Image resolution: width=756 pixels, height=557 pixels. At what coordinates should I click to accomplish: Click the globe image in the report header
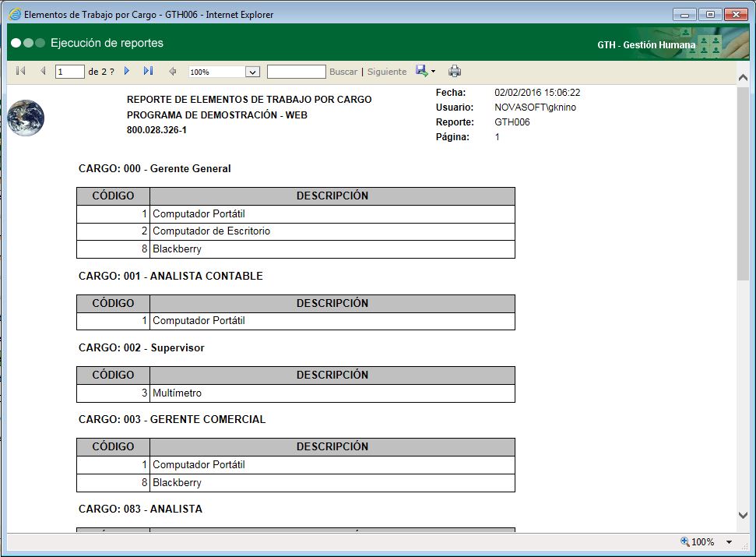pyautogui.click(x=26, y=117)
